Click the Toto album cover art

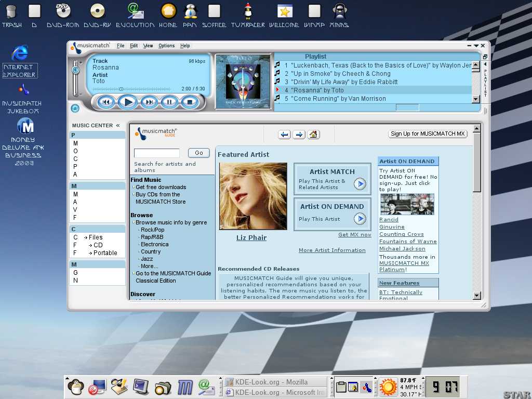243,82
